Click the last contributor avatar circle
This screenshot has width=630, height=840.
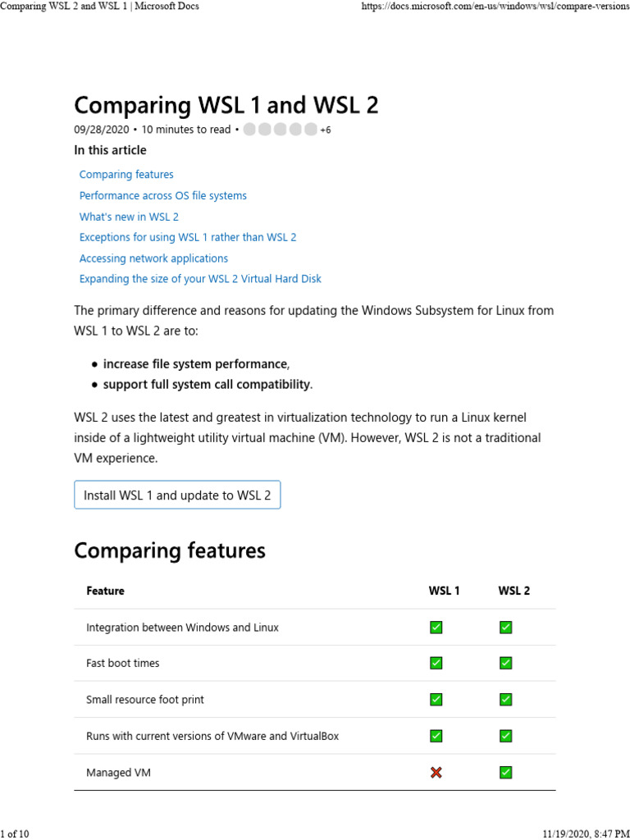pos(310,130)
